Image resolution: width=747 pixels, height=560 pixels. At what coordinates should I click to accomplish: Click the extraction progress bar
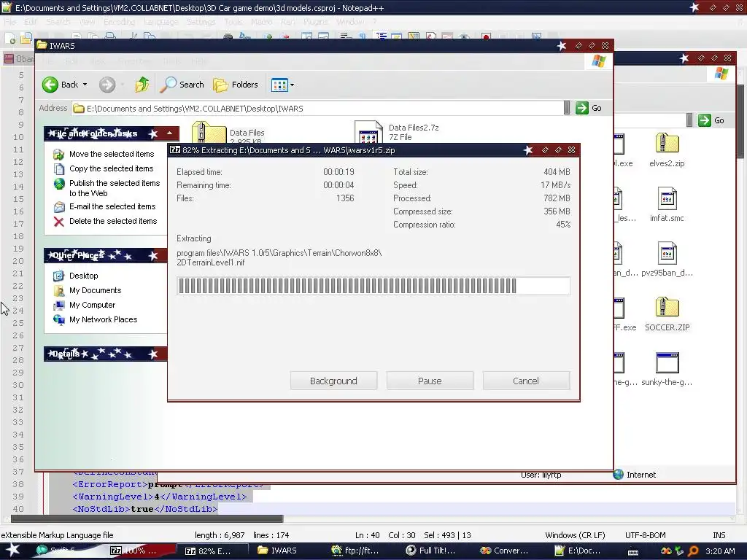point(373,286)
